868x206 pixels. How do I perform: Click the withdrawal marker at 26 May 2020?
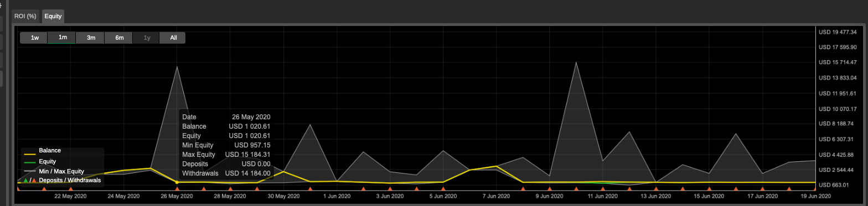pyautogui.click(x=177, y=189)
